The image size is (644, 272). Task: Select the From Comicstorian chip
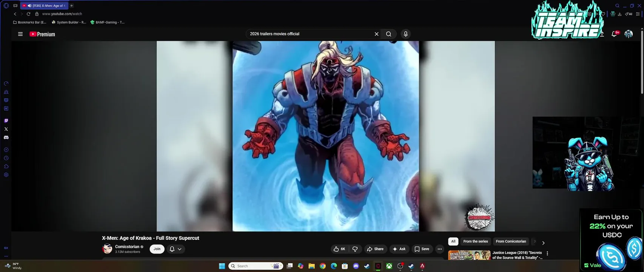tap(511, 241)
